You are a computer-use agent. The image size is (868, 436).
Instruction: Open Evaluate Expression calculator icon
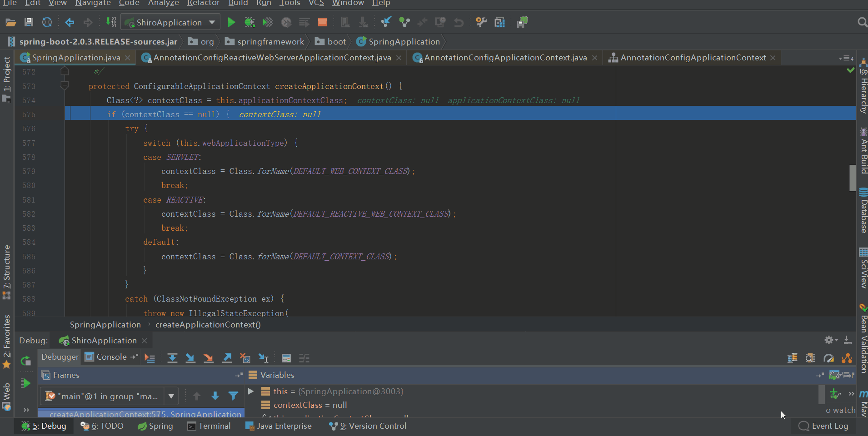[286, 358]
